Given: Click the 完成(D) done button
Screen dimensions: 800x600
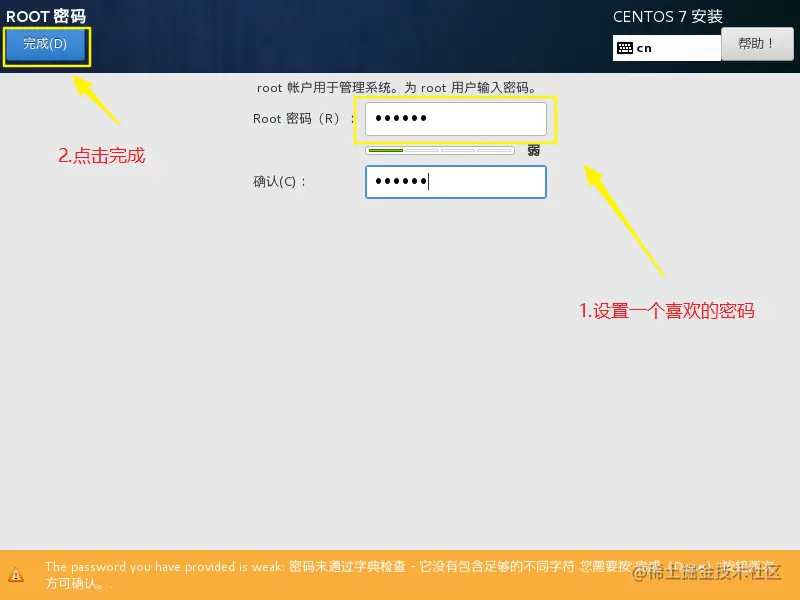Looking at the screenshot, I should click(x=46, y=44).
